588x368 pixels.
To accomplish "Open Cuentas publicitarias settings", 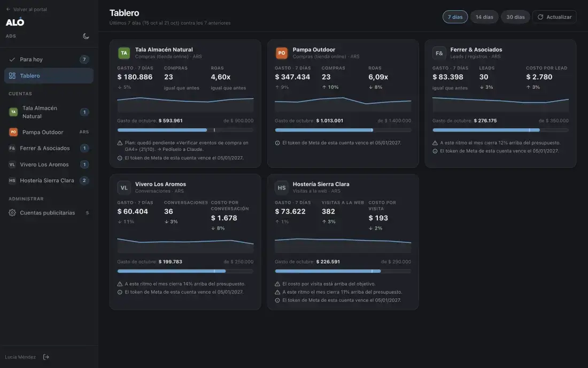I will [x=49, y=213].
